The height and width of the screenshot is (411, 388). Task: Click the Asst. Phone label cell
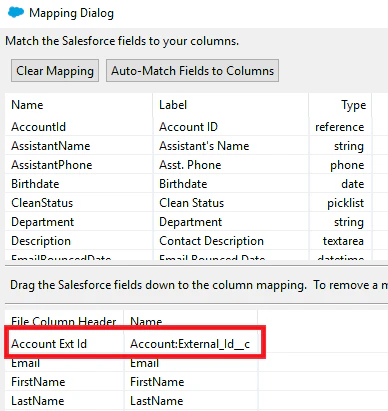pyautogui.click(x=190, y=165)
